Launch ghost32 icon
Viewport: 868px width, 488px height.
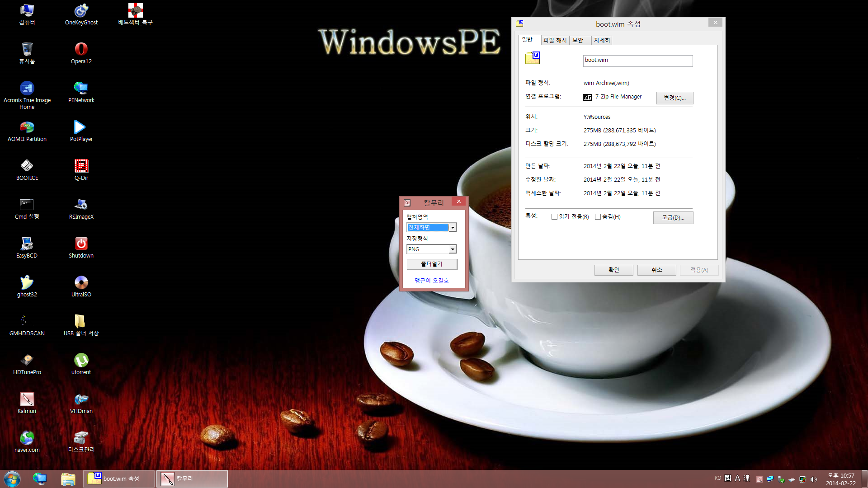pos(27,286)
